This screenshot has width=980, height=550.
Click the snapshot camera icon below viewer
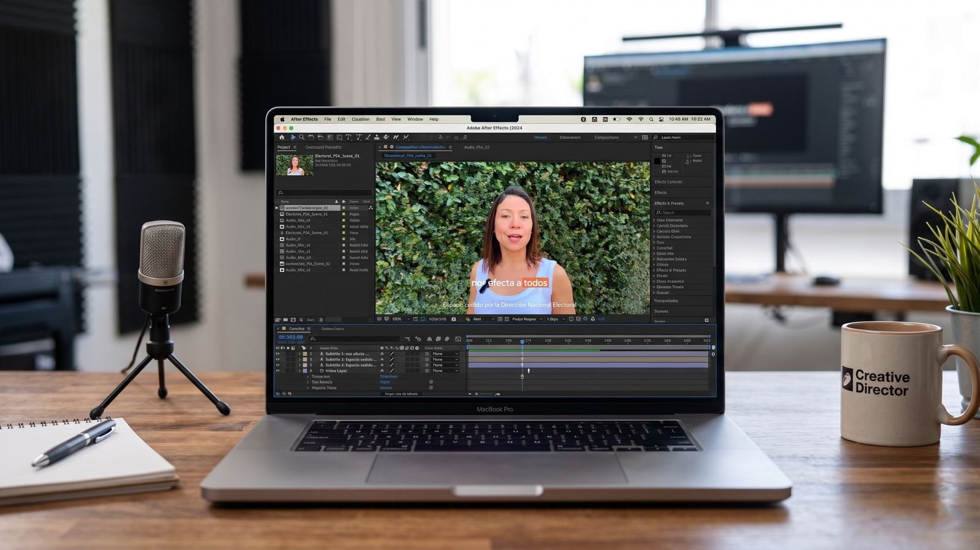454,319
